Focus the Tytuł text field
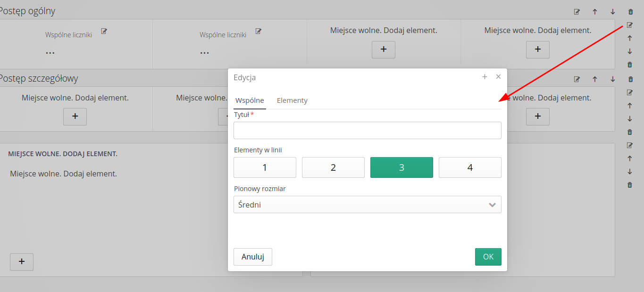 (x=367, y=131)
